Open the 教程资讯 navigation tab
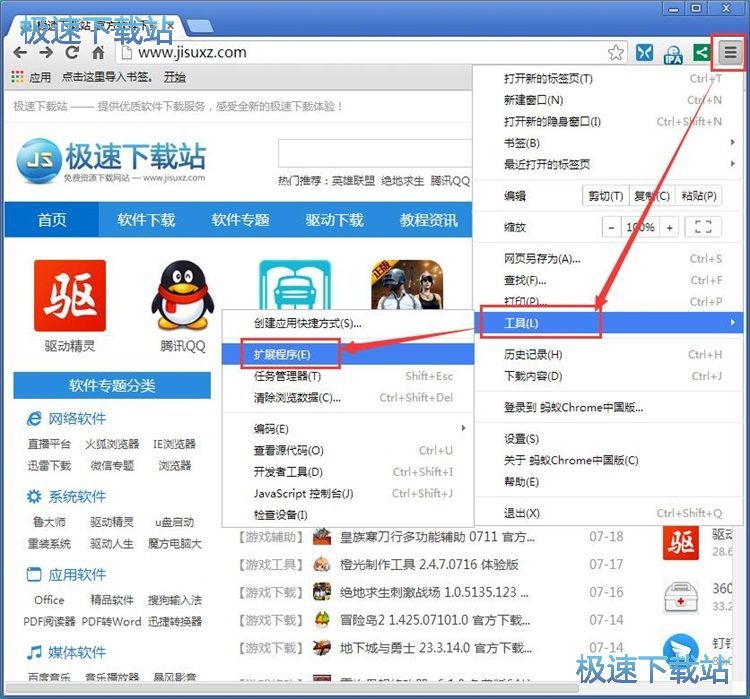 [x=429, y=220]
